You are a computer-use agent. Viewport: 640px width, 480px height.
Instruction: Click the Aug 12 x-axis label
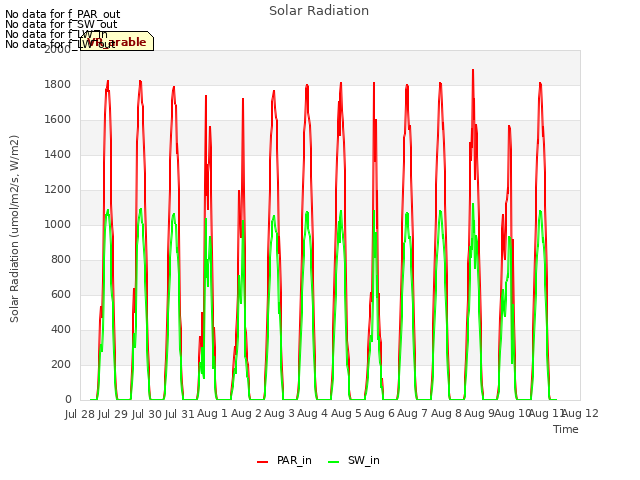click(x=581, y=413)
